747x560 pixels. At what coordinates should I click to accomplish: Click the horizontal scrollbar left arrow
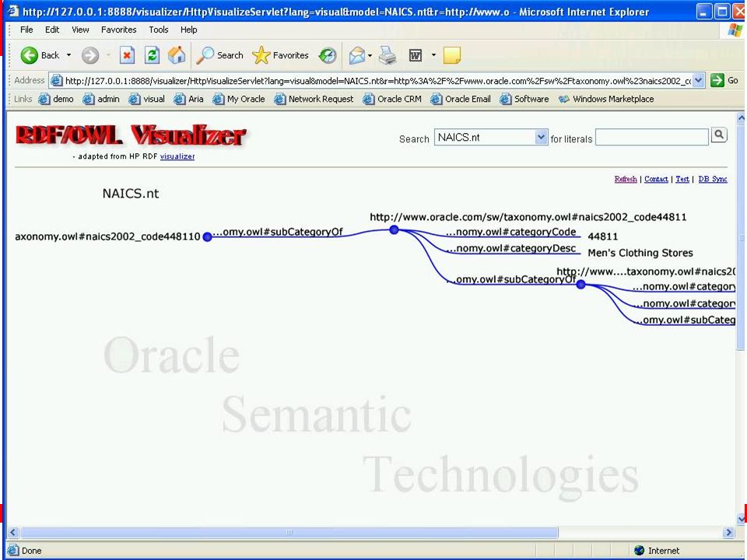click(13, 532)
